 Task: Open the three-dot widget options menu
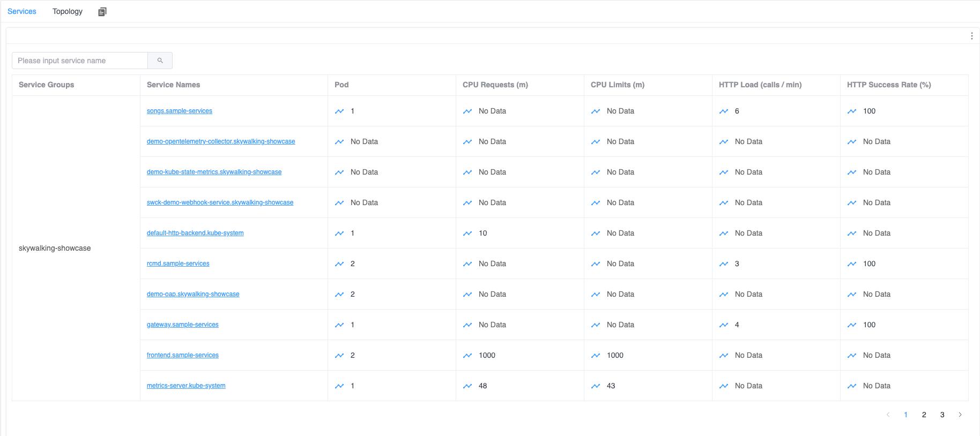(x=971, y=36)
